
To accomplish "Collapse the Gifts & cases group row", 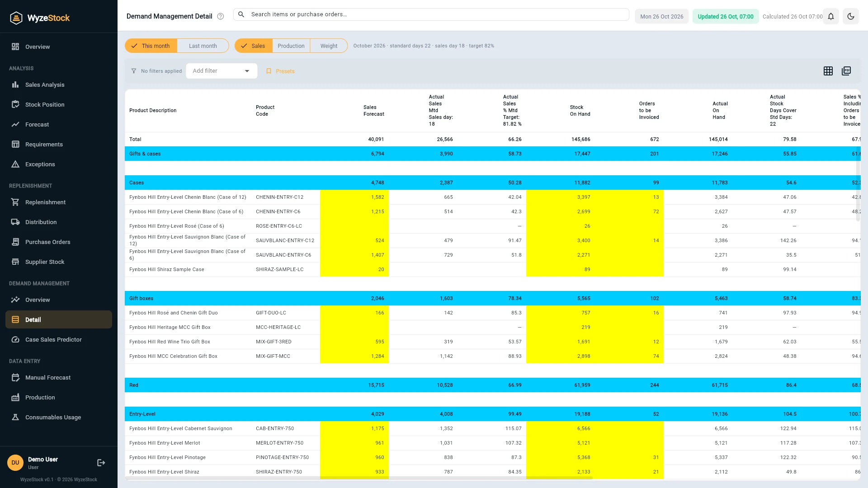I will (x=493, y=154).
